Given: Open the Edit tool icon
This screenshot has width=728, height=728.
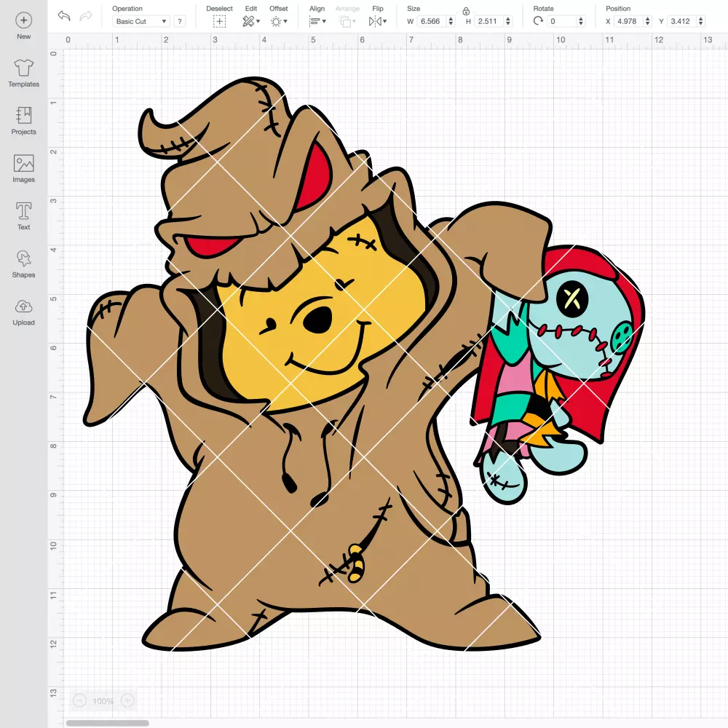Looking at the screenshot, I should point(248,21).
